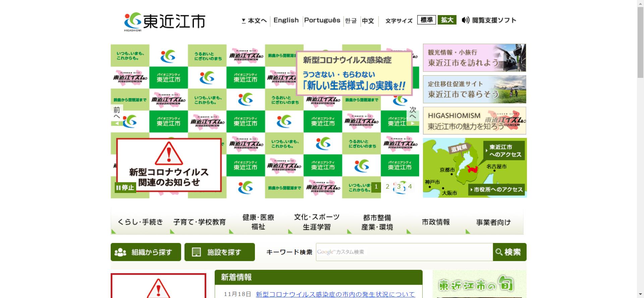Open the 市政情報 menu
The height and width of the screenshot is (298, 644).
[x=436, y=222]
